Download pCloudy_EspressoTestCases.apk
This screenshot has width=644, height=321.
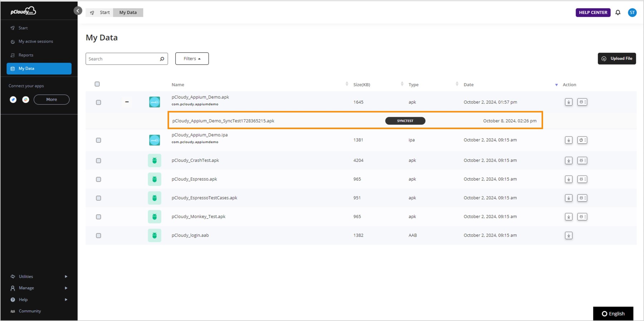click(569, 198)
